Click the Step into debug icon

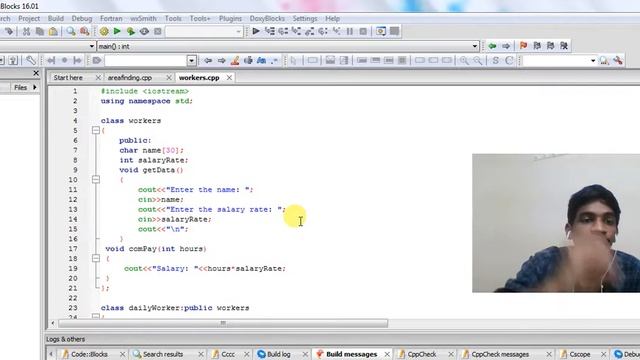pyautogui.click(x=296, y=31)
